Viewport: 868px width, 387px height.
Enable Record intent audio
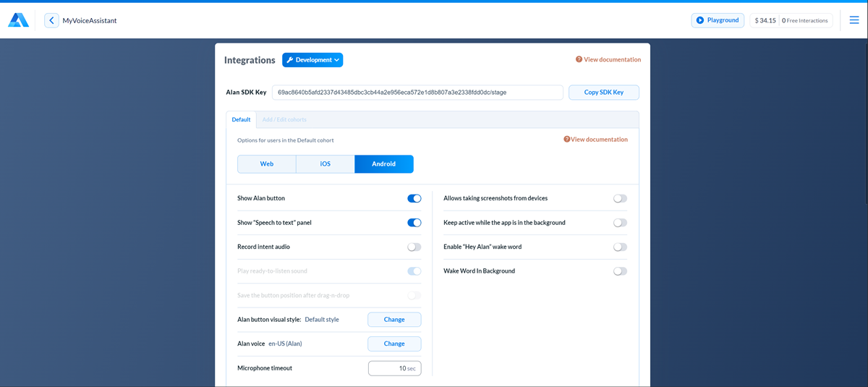[x=414, y=247]
